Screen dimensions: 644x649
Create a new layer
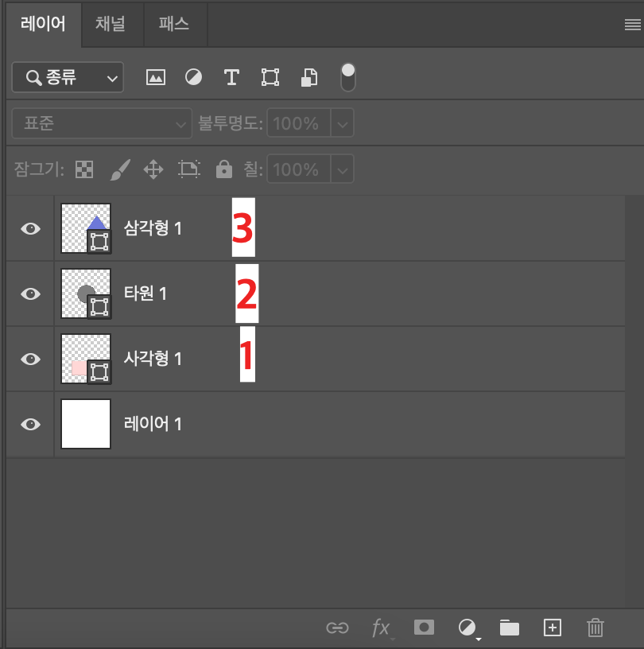pyautogui.click(x=553, y=628)
